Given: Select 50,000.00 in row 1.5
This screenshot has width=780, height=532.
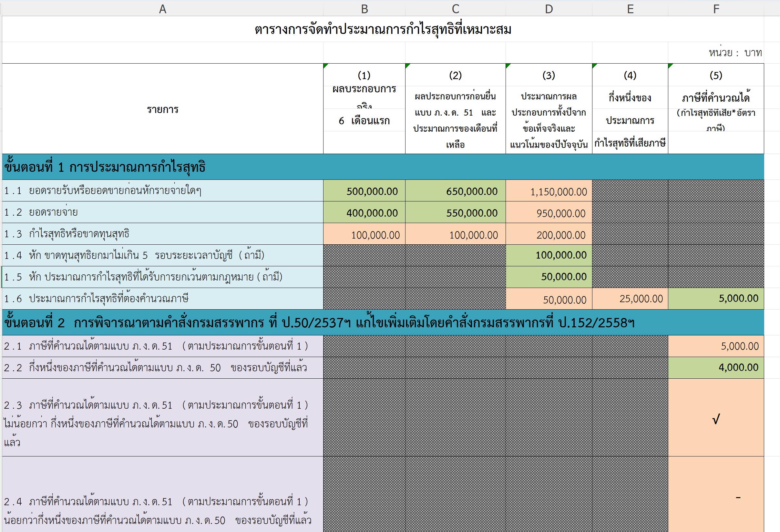Looking at the screenshot, I should tap(549, 277).
